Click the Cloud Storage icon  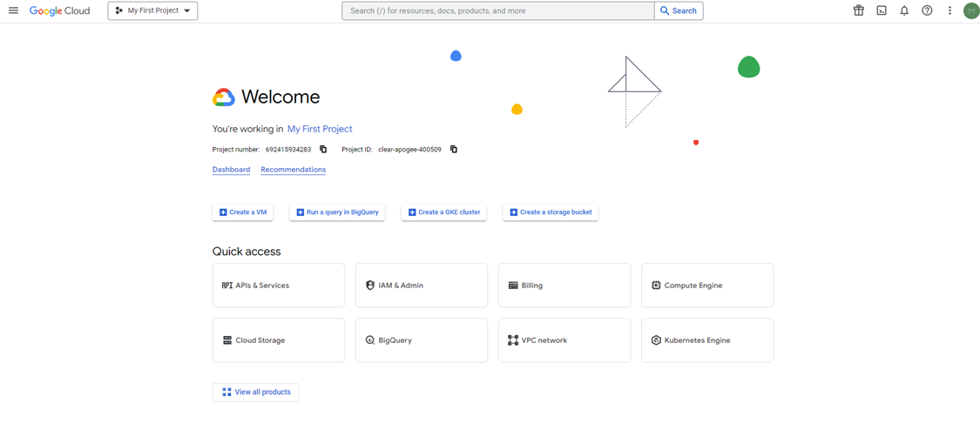pyautogui.click(x=226, y=340)
